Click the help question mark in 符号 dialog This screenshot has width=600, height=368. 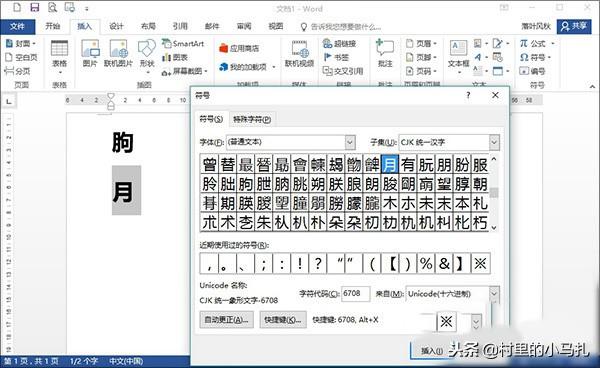[x=468, y=96]
